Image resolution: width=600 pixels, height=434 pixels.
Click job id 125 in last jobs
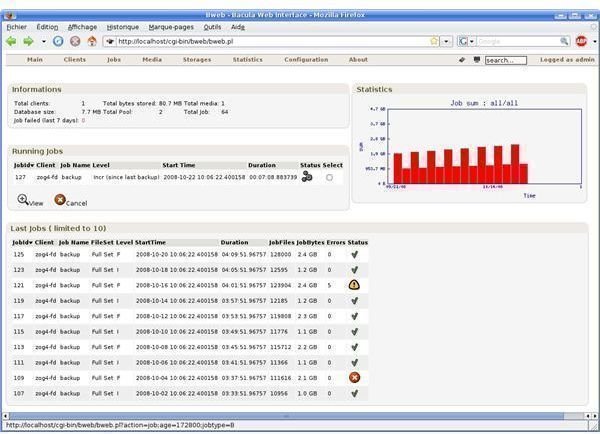click(18, 254)
